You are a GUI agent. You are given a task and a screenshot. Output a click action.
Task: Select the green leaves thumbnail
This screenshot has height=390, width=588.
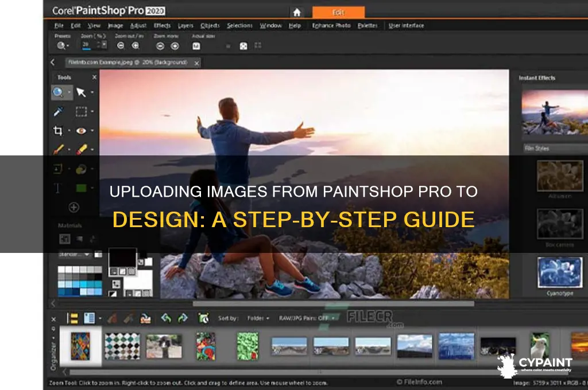coord(247,346)
